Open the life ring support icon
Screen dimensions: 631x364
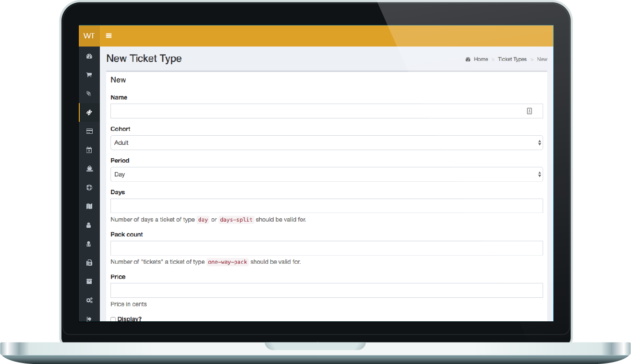pos(89,188)
